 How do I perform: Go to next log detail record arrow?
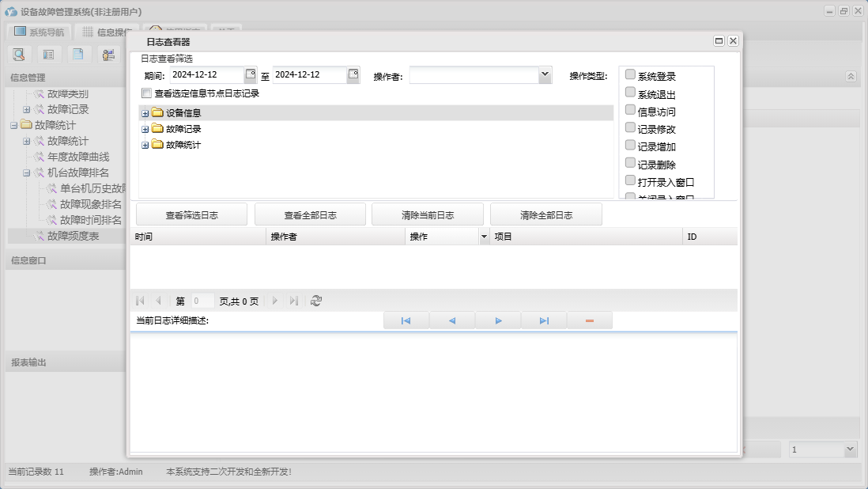pos(498,320)
